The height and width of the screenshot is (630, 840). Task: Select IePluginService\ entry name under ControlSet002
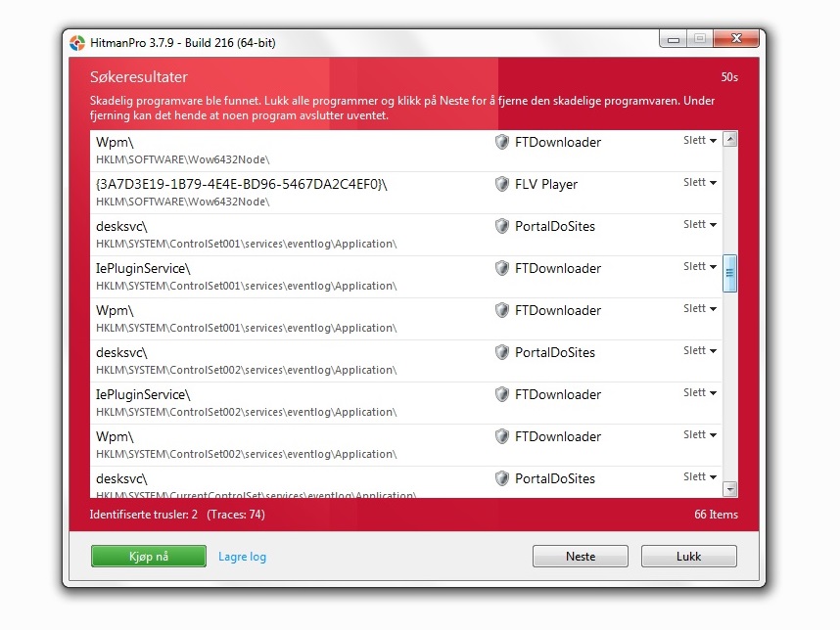click(143, 395)
